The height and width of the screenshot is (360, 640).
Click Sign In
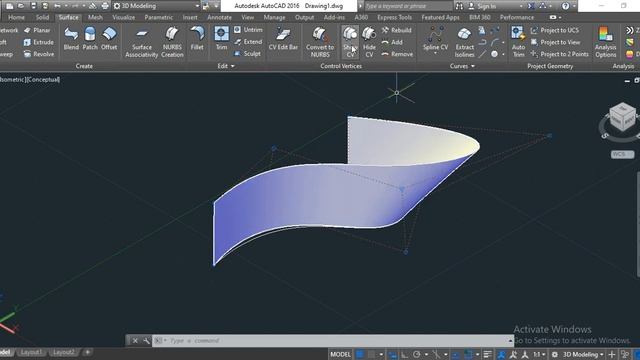(x=482, y=6)
